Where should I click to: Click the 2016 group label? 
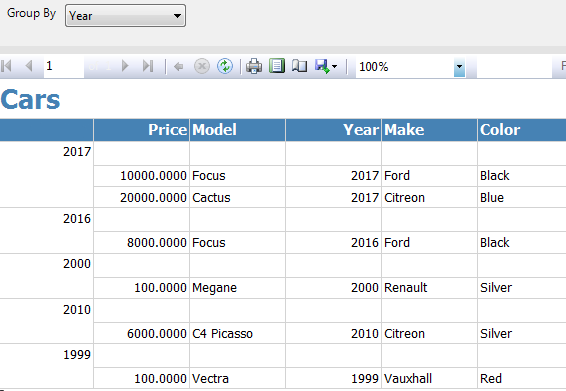(77, 219)
